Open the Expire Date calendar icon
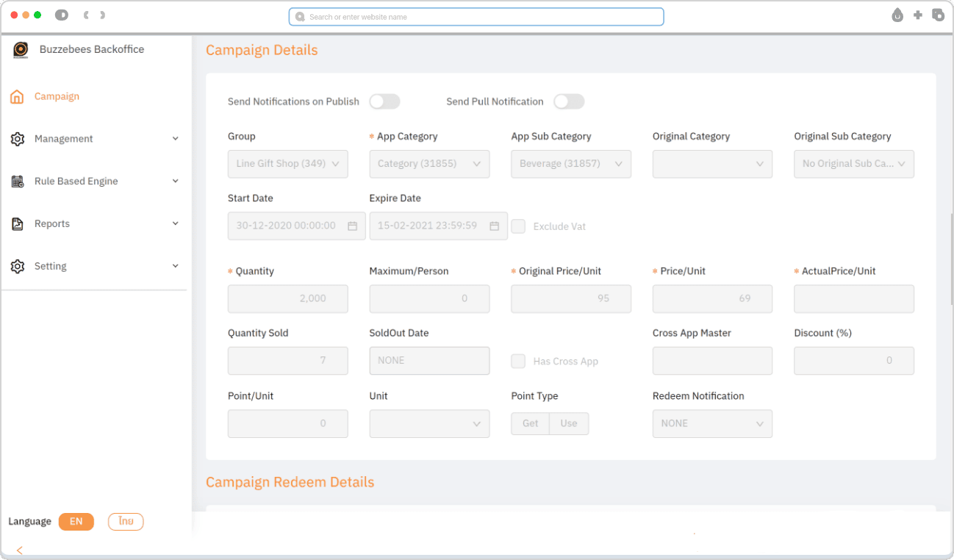The image size is (954, 560). pyautogui.click(x=494, y=226)
